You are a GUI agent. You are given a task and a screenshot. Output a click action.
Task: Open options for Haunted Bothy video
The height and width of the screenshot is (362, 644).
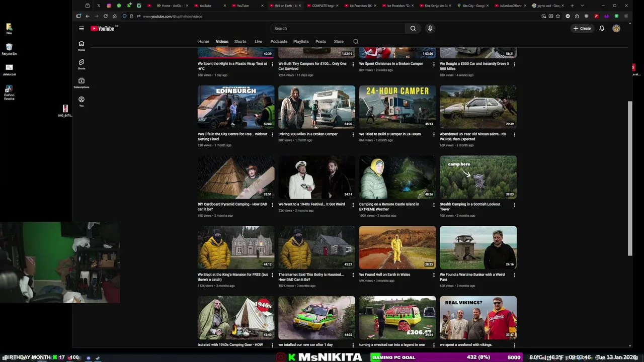(353, 276)
